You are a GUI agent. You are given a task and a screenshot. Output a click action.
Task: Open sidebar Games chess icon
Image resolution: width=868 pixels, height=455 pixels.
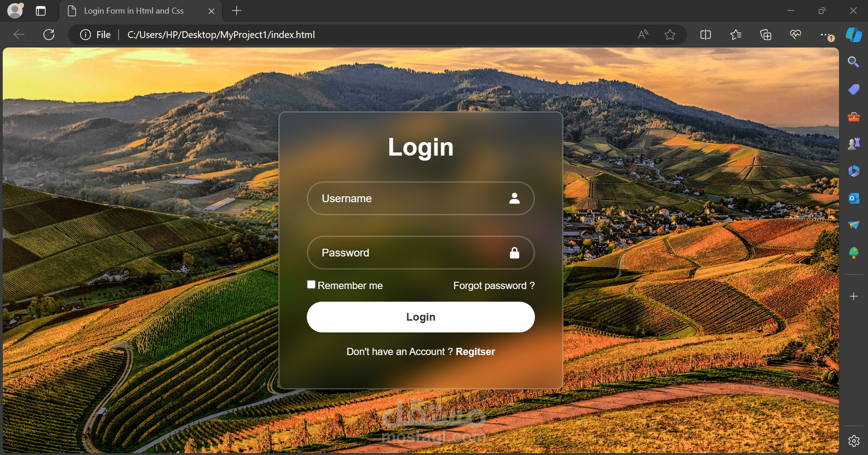click(x=854, y=144)
